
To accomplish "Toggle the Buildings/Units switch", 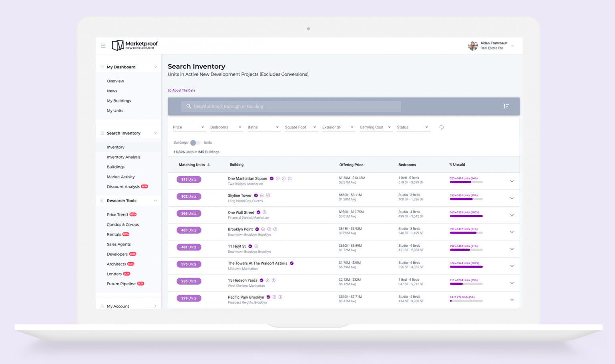I will click(195, 142).
